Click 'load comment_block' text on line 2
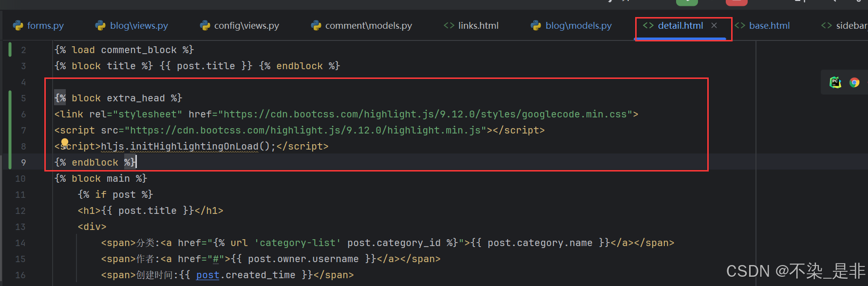Image resolution: width=868 pixels, height=286 pixels. pos(124,50)
